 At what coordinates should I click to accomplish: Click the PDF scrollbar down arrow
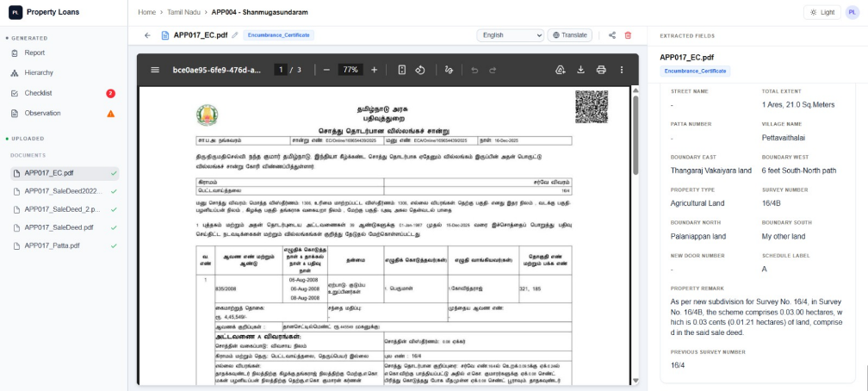tap(635, 381)
